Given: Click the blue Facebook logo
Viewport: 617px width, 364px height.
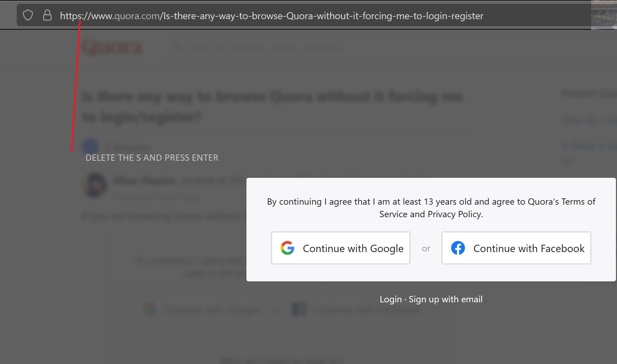Looking at the screenshot, I should (458, 248).
